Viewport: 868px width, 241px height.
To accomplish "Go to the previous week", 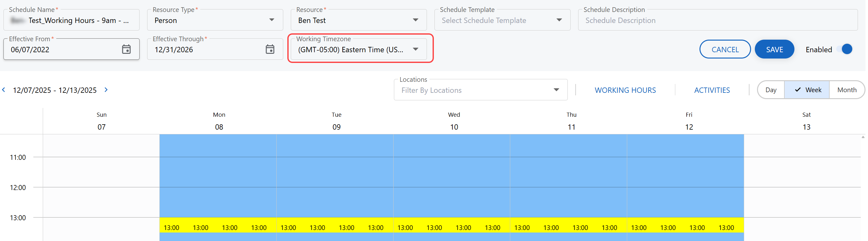I will coord(4,90).
